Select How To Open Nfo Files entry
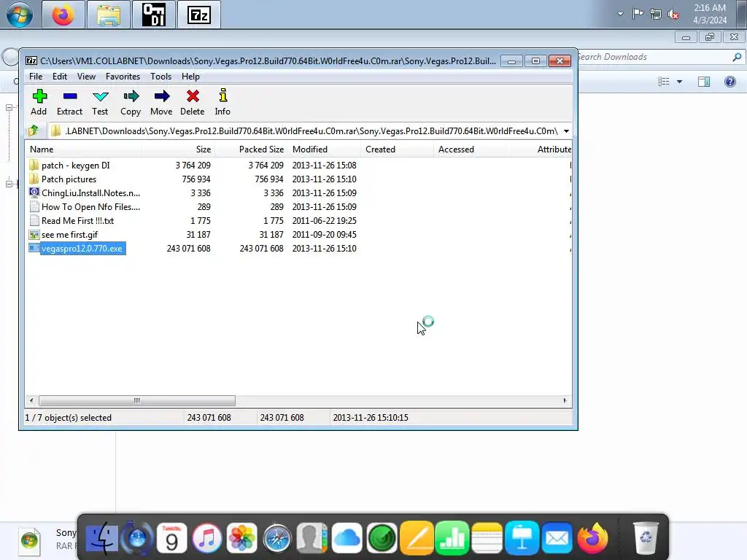The height and width of the screenshot is (560, 747). 90,206
